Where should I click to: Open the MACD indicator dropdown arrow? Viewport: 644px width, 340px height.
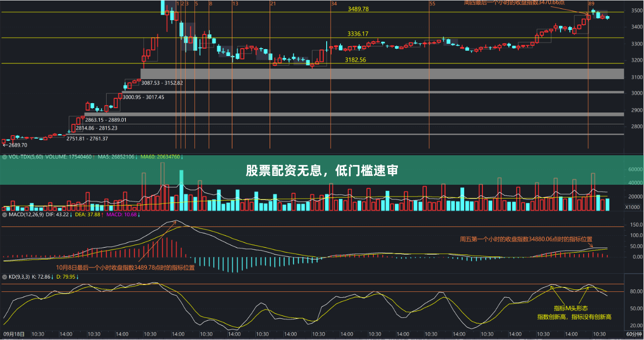point(4,215)
